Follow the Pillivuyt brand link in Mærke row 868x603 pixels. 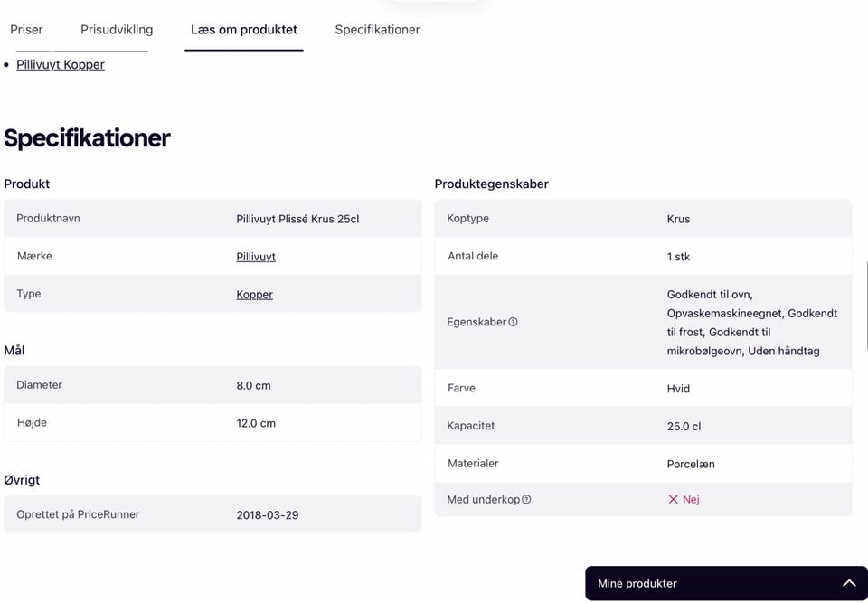pyautogui.click(x=256, y=257)
